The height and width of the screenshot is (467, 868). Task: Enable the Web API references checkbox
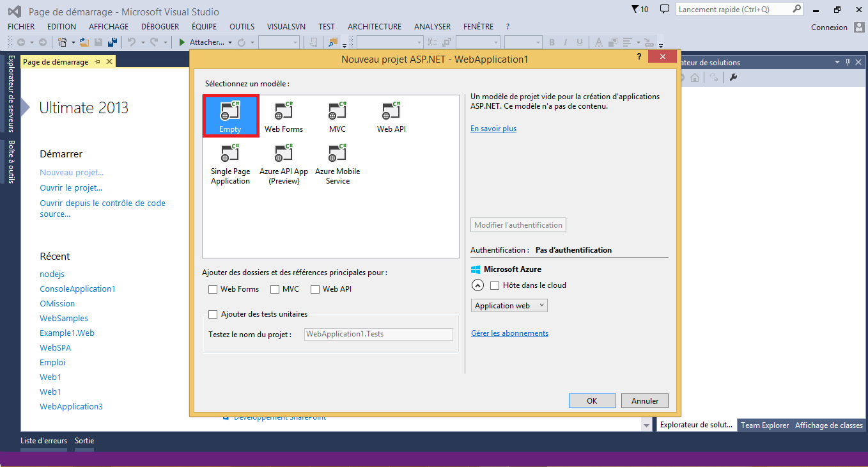pos(315,289)
